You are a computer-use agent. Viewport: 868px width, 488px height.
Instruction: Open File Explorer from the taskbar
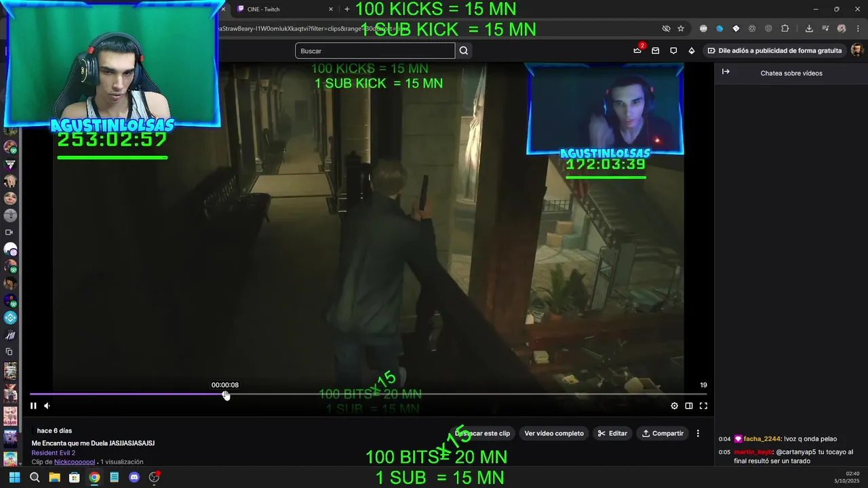pos(54,477)
